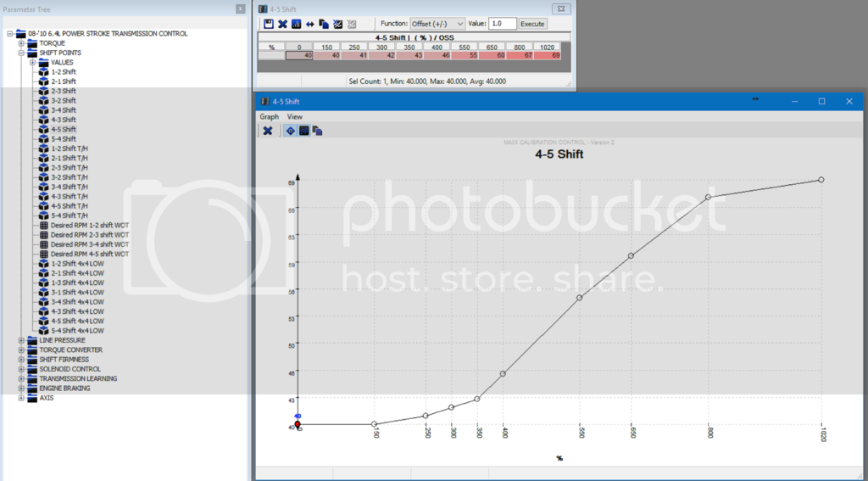Click the folder icon beside ENGINE BRAKING
The image size is (868, 481).
tap(31, 388)
